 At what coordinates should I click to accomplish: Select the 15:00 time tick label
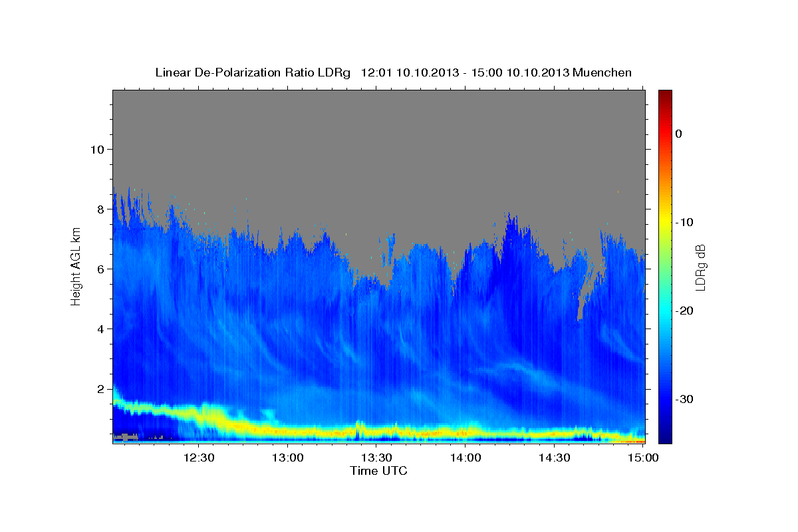tap(643, 458)
